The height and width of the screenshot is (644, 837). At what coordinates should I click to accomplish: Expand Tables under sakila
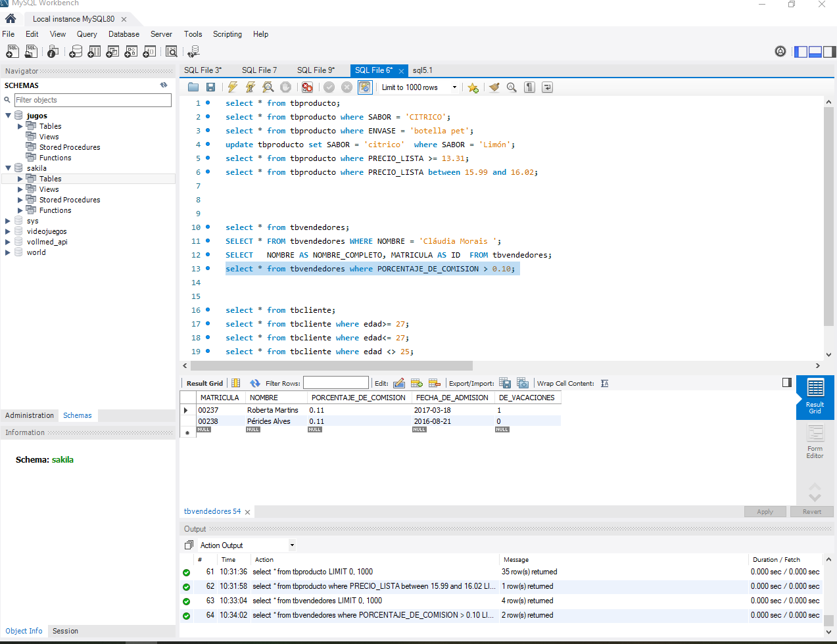pyautogui.click(x=20, y=179)
